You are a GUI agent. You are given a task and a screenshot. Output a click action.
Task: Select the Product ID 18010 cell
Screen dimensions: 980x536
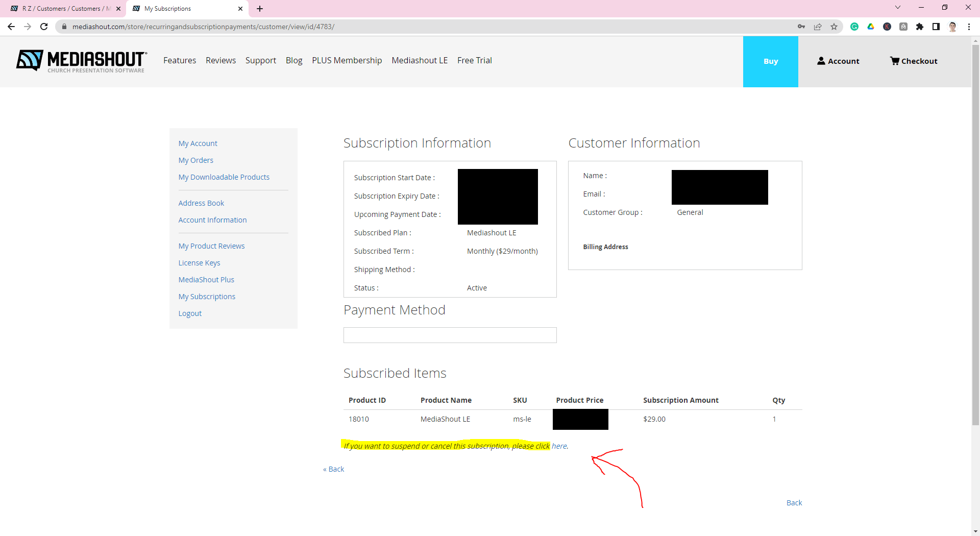click(358, 419)
